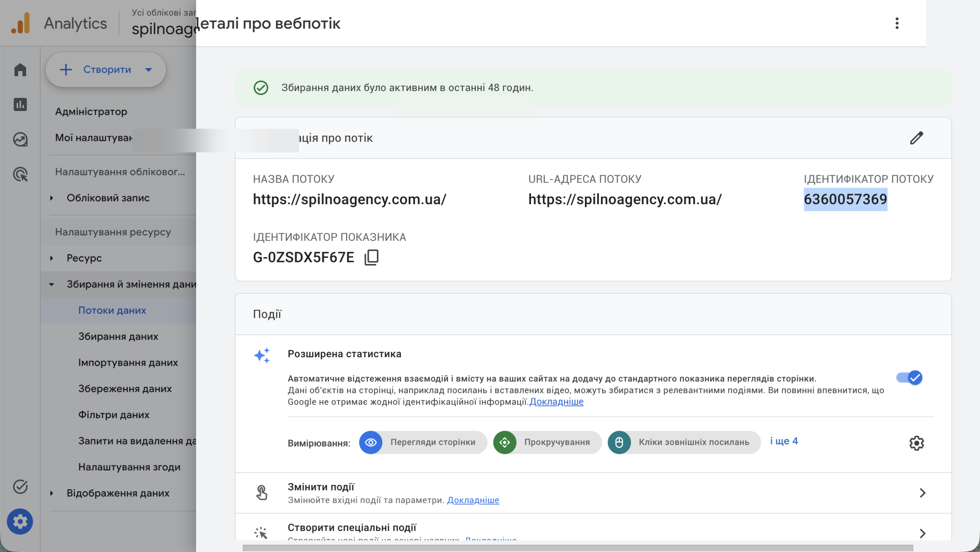This screenshot has width=980, height=552.
Task: Click the plus icon on Створити button
Action: (66, 70)
